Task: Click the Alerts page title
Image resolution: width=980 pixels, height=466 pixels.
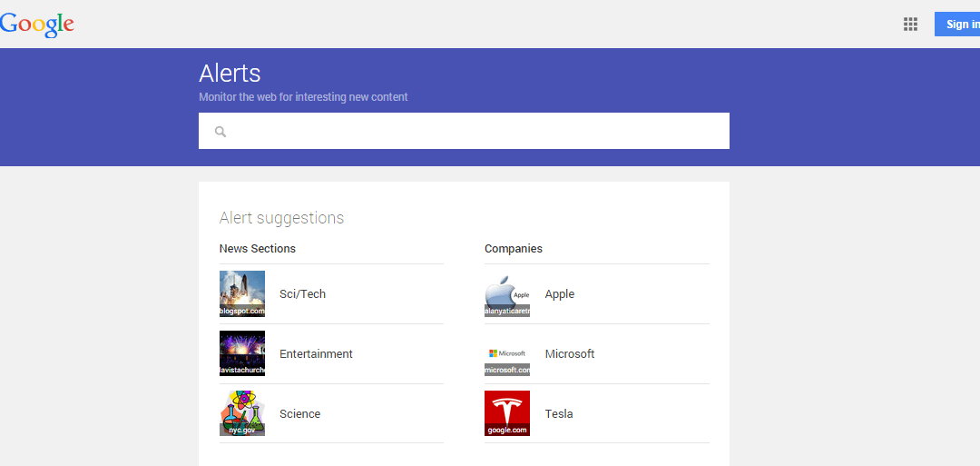Action: (230, 74)
